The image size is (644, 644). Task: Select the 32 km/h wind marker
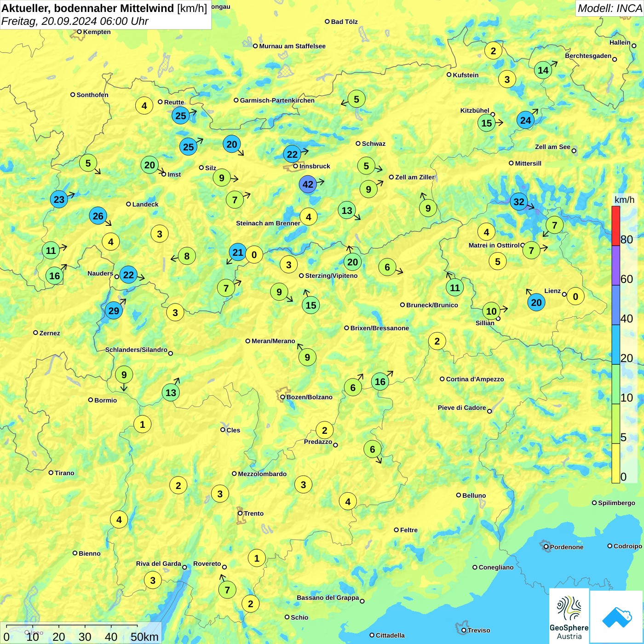[x=519, y=201]
